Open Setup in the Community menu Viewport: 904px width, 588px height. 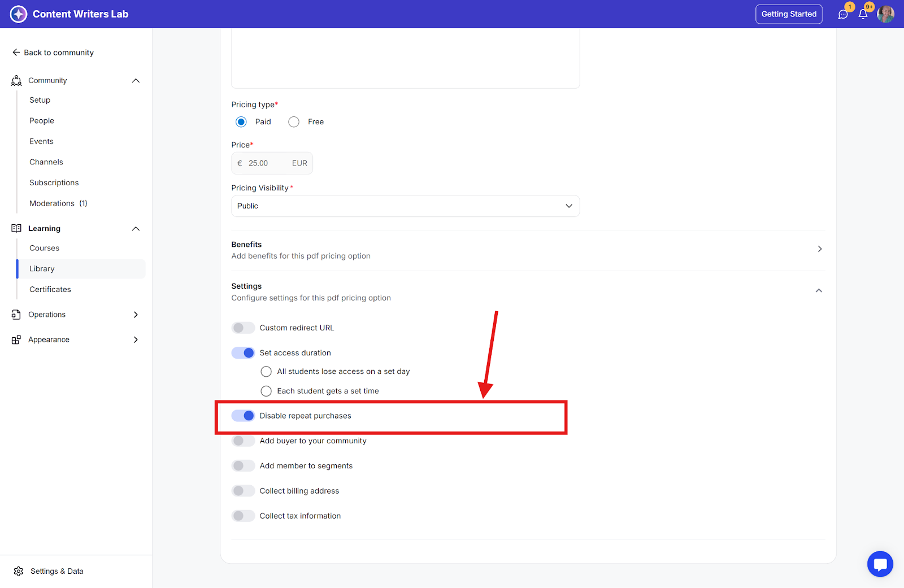point(40,101)
